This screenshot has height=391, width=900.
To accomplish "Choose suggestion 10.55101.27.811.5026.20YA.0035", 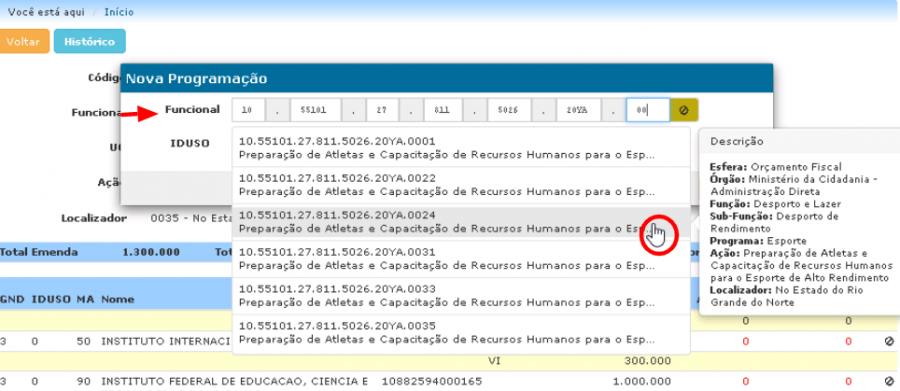I will (x=461, y=333).
